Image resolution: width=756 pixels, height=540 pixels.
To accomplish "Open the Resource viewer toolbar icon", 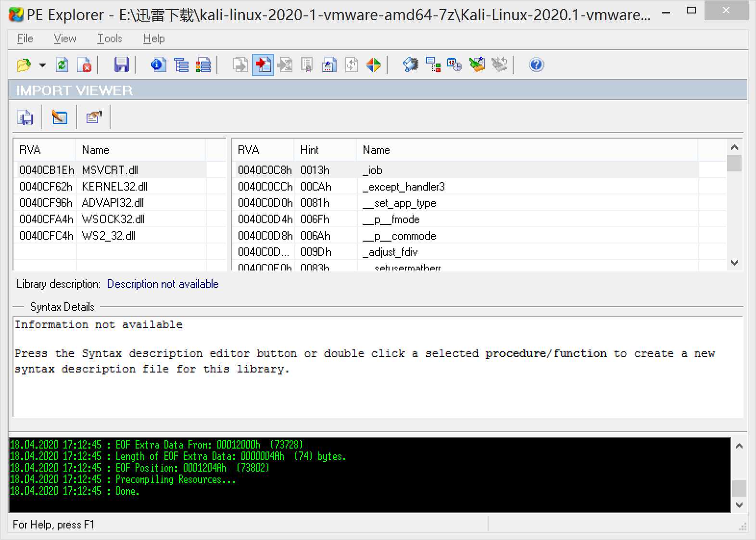I will click(329, 65).
